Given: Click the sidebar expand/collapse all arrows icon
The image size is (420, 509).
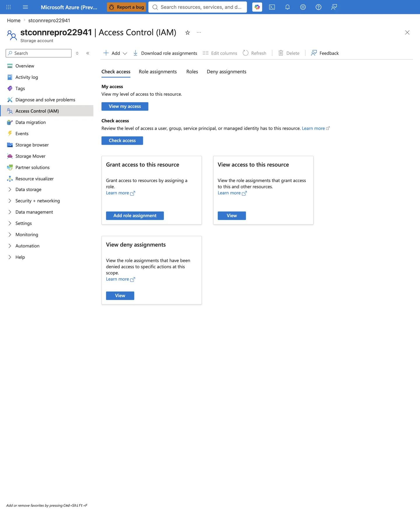Looking at the screenshot, I should [x=77, y=53].
